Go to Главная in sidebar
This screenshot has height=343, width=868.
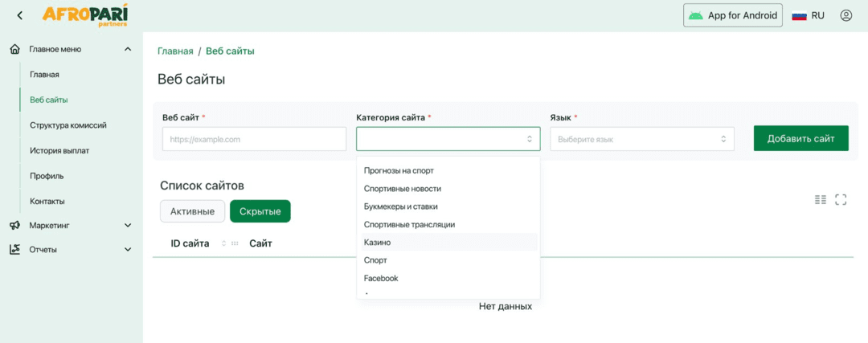coord(44,74)
